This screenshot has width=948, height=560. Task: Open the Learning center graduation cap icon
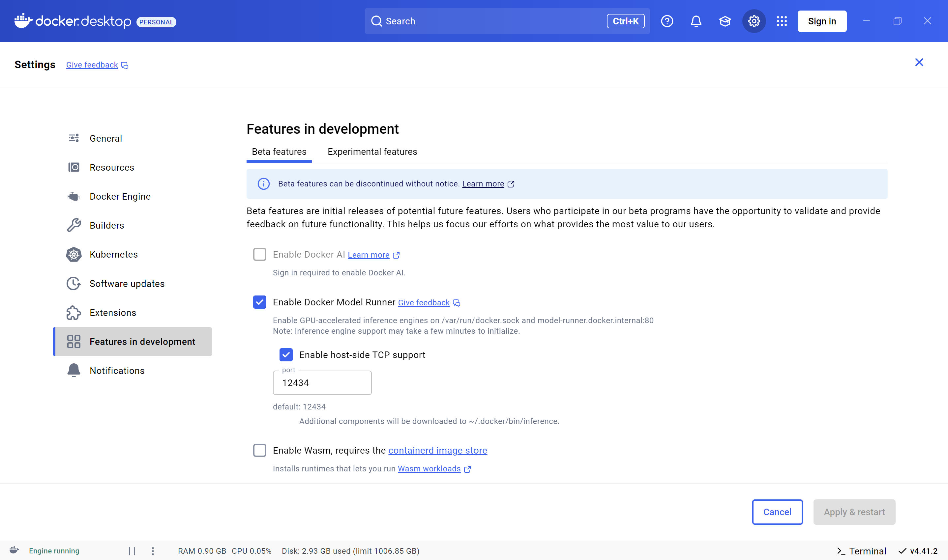pos(725,21)
